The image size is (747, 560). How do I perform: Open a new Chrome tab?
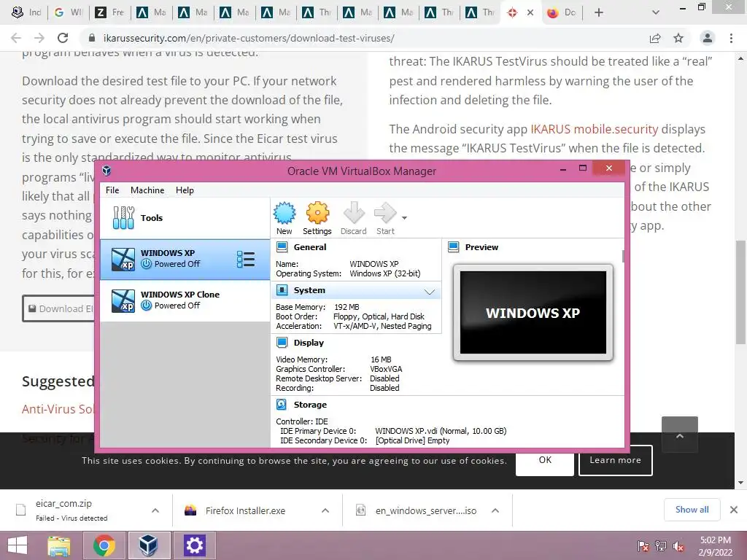click(599, 12)
